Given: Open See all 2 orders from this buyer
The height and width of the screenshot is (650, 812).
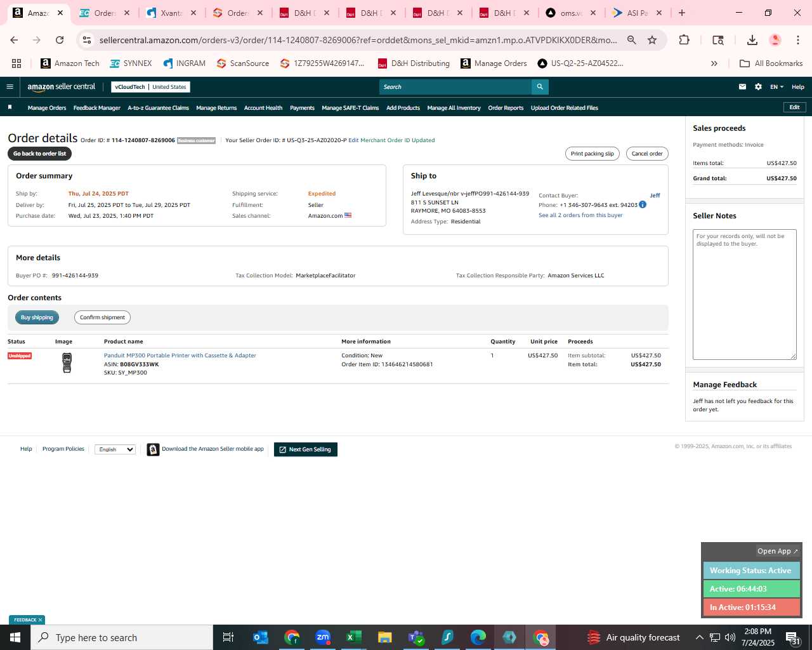Looking at the screenshot, I should (580, 215).
